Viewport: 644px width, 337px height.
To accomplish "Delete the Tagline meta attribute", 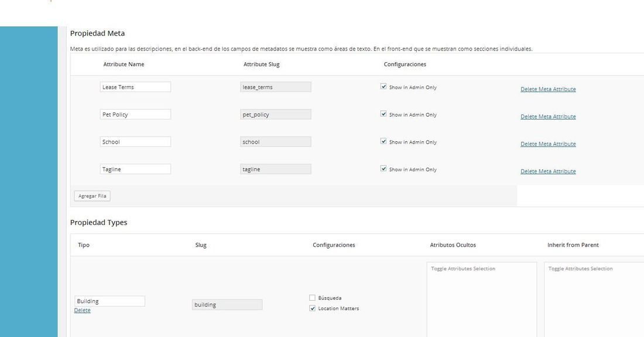I will [x=548, y=171].
